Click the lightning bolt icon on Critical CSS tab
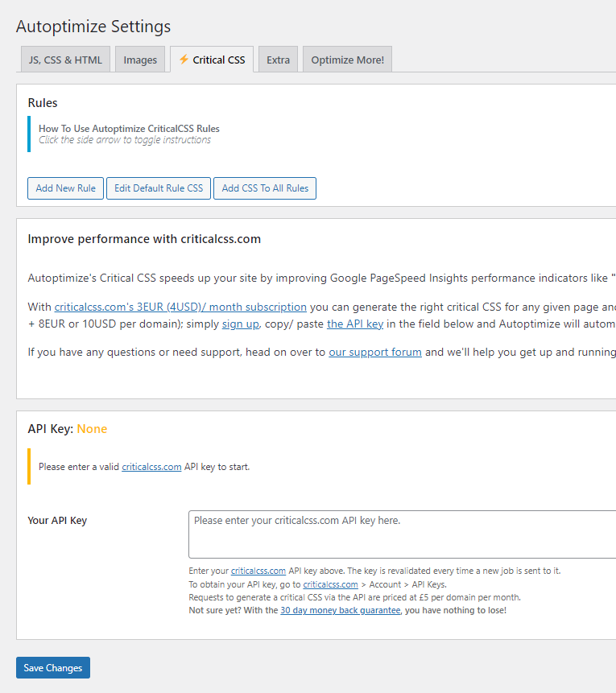 [x=184, y=60]
